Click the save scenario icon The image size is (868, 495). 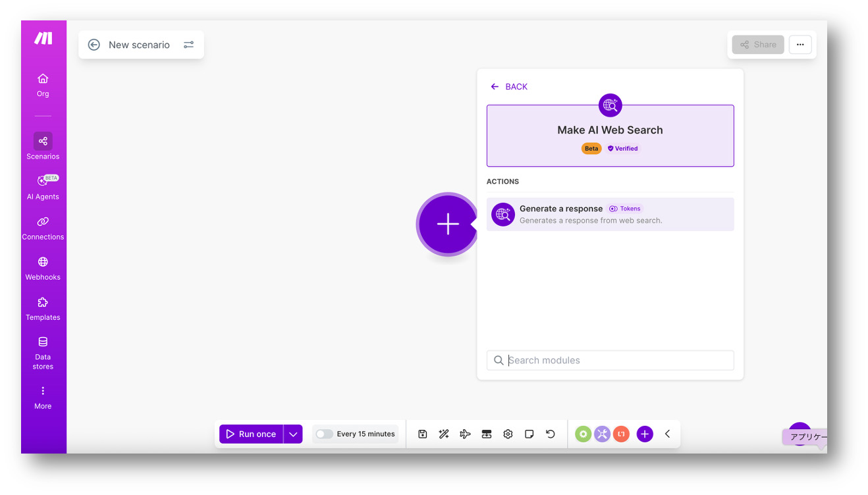[423, 434]
